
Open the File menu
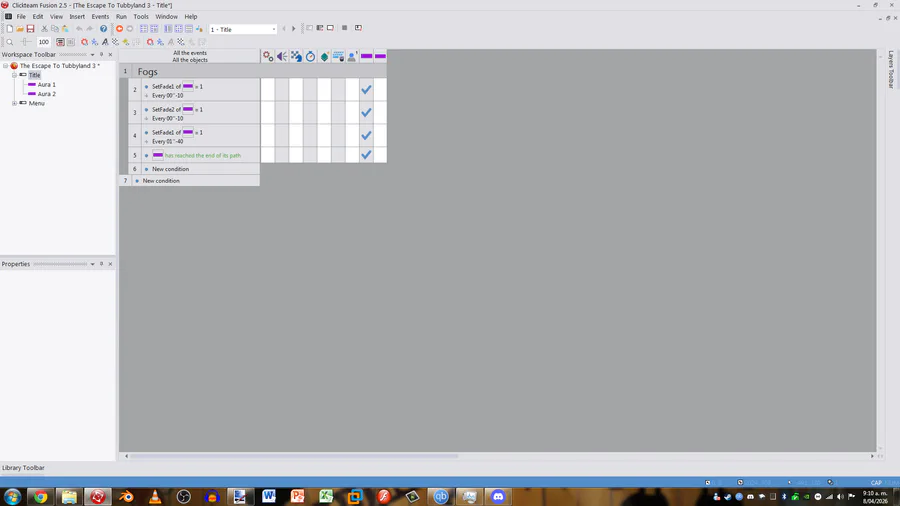21,17
